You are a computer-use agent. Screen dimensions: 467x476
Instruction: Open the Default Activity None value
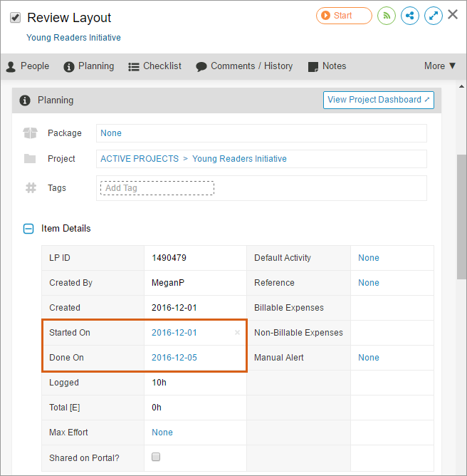point(369,258)
